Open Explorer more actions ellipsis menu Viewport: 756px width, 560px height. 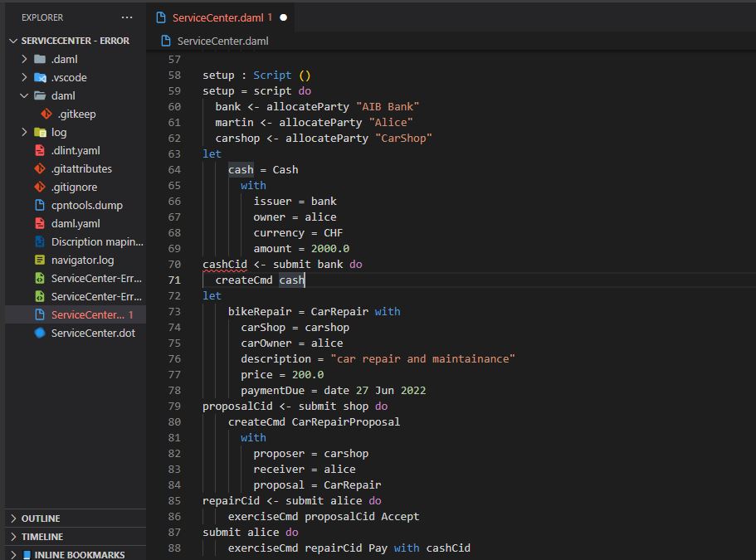click(x=126, y=17)
